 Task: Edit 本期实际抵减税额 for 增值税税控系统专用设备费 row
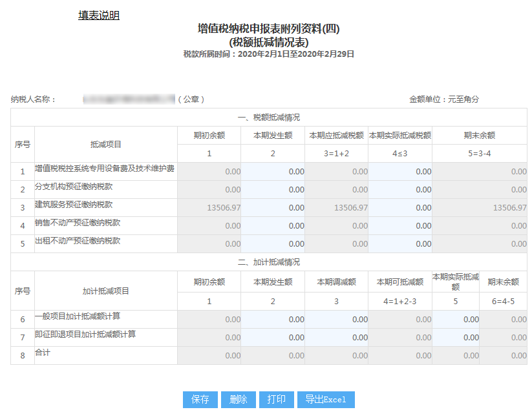coord(400,171)
